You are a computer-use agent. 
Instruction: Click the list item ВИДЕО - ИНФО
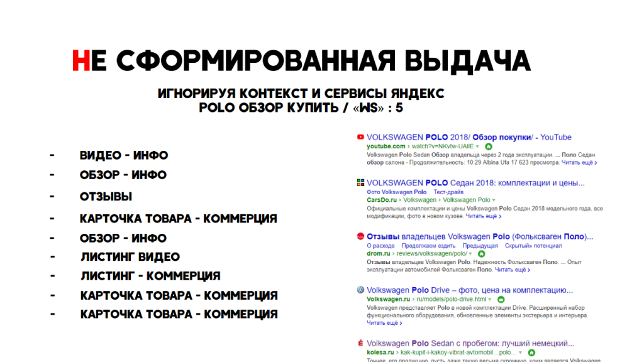124,156
